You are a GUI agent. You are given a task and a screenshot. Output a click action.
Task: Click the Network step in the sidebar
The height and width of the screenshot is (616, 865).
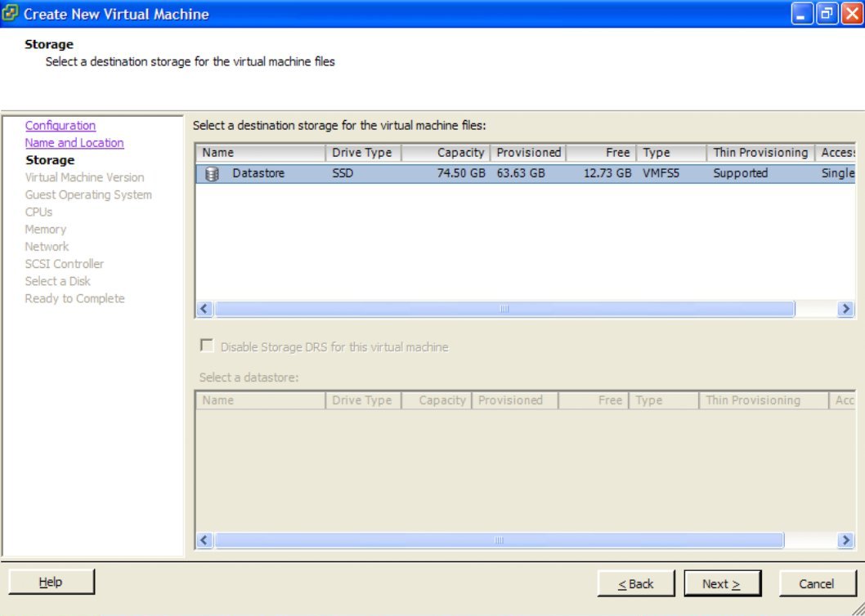tap(47, 247)
